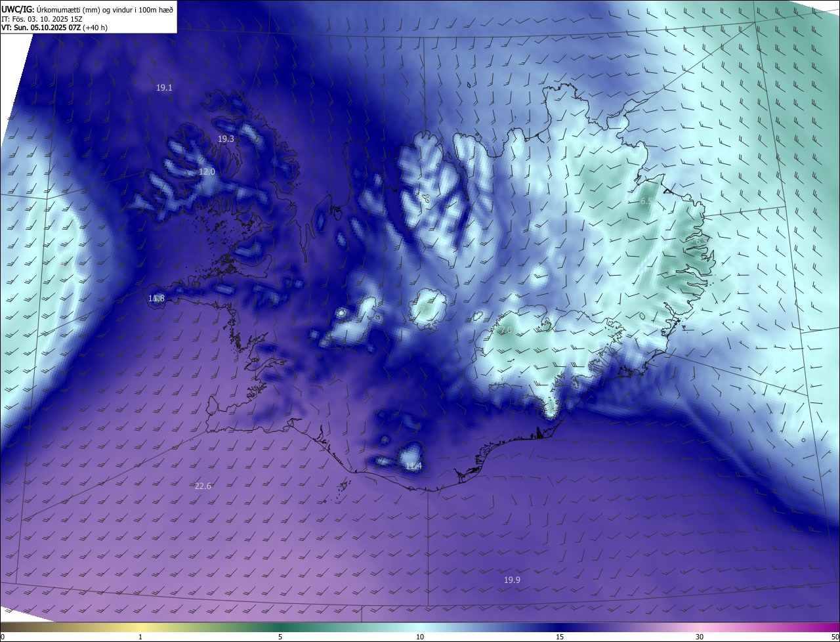Click the magenta end of the colorbar
Screen dimensions: 840x642
pos(828,628)
